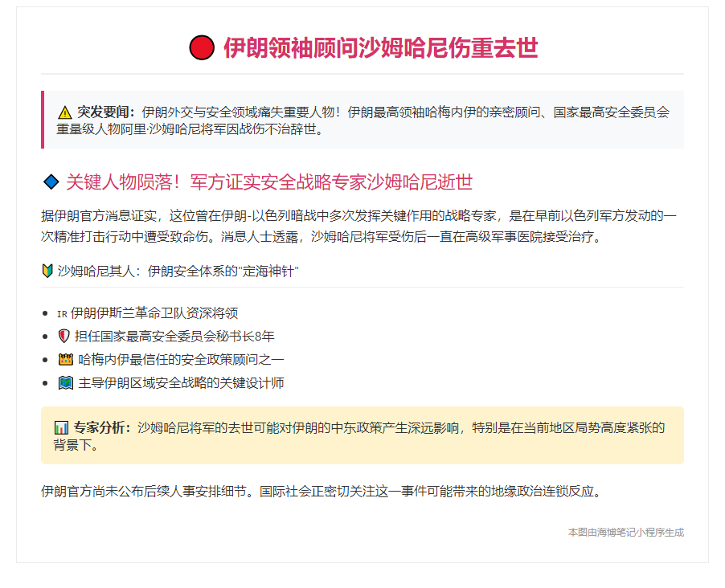Click the blue diamond icon beside the subheading

click(x=51, y=183)
